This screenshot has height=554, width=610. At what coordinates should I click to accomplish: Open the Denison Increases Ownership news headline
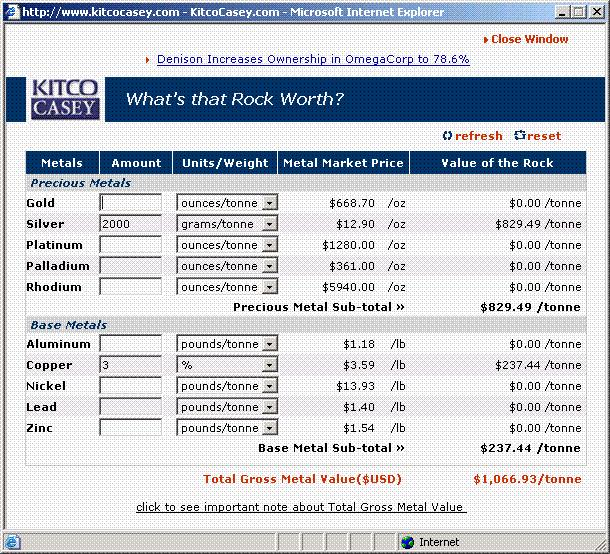coord(313,59)
